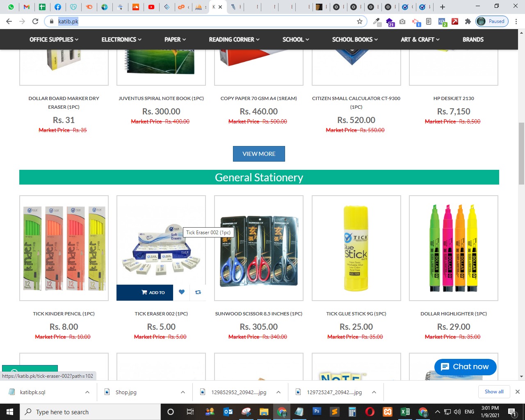Click Show all downloads

click(x=494, y=392)
